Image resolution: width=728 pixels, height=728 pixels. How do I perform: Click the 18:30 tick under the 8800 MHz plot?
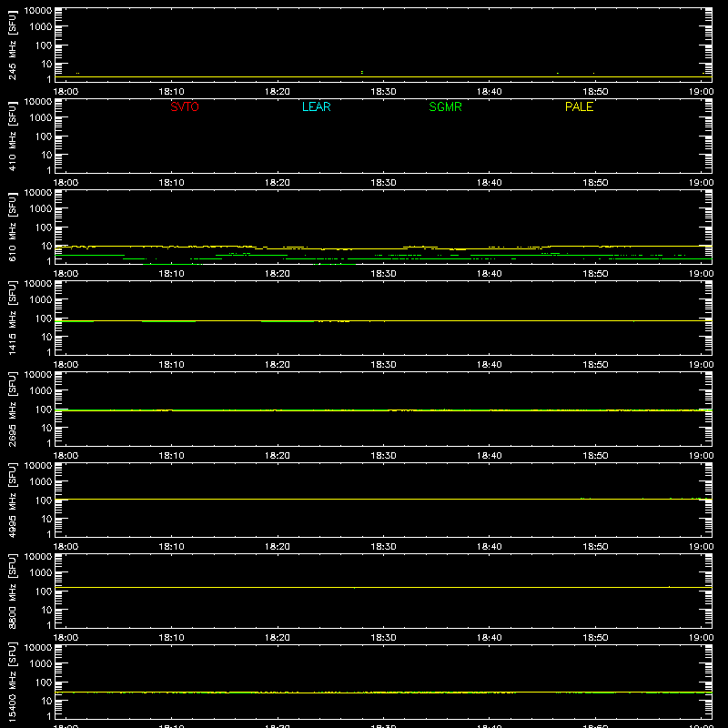[383, 638]
